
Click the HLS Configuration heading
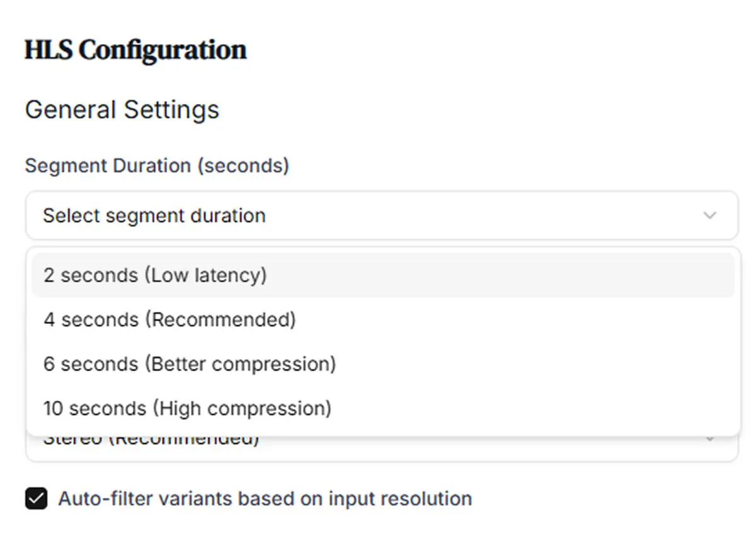coord(135,50)
